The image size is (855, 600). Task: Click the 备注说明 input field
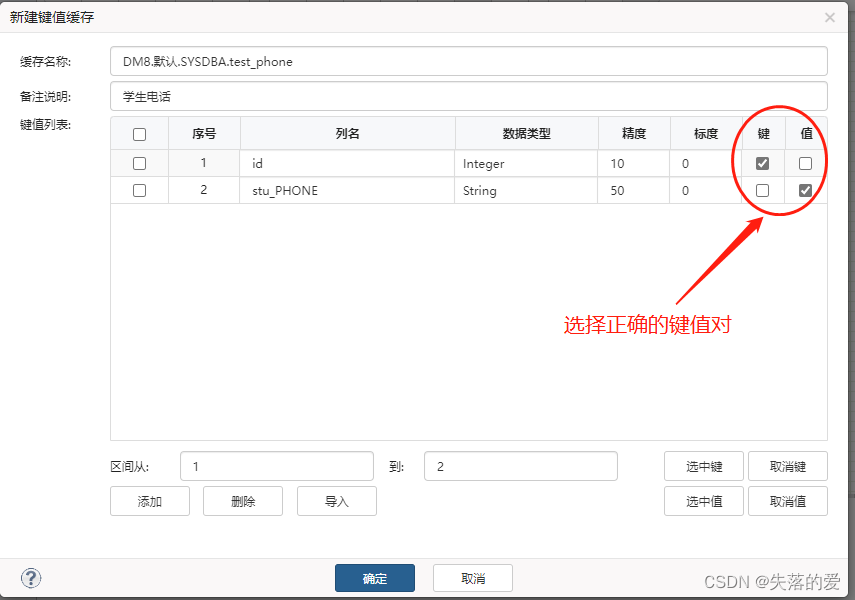click(x=469, y=97)
